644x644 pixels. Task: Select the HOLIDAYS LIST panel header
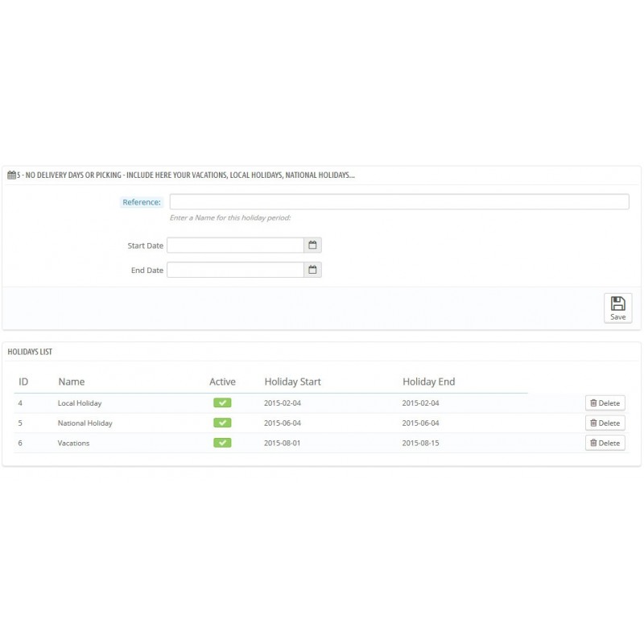pos(30,351)
